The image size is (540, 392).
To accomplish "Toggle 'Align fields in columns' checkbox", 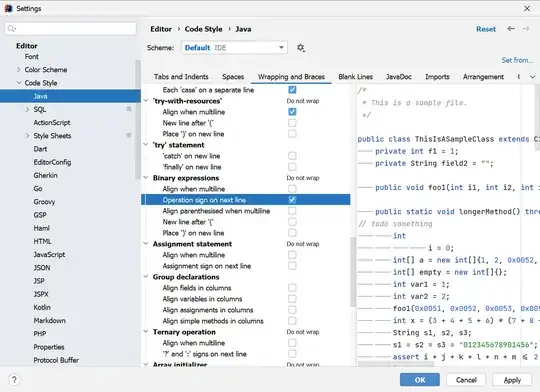I will coord(292,288).
